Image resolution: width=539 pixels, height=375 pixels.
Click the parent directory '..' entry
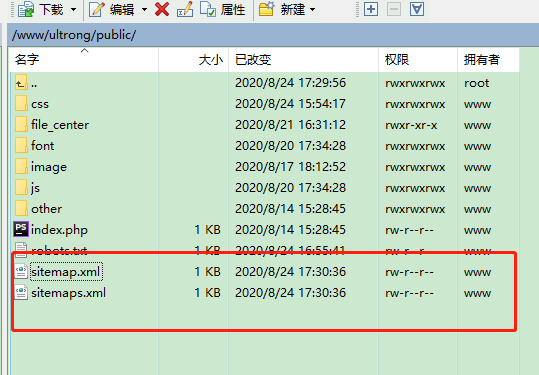(x=34, y=83)
